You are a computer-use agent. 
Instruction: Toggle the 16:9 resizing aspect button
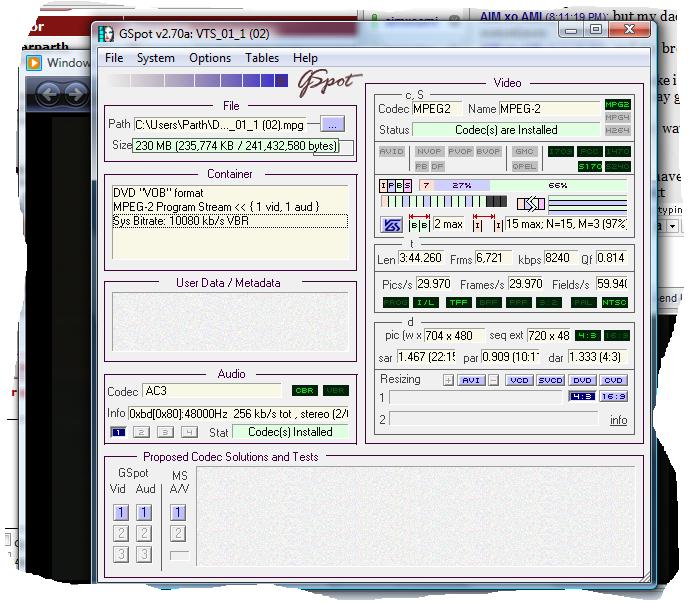pos(613,396)
